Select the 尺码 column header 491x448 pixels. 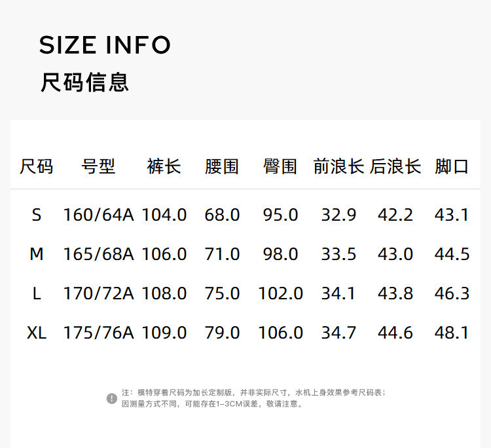point(37,166)
